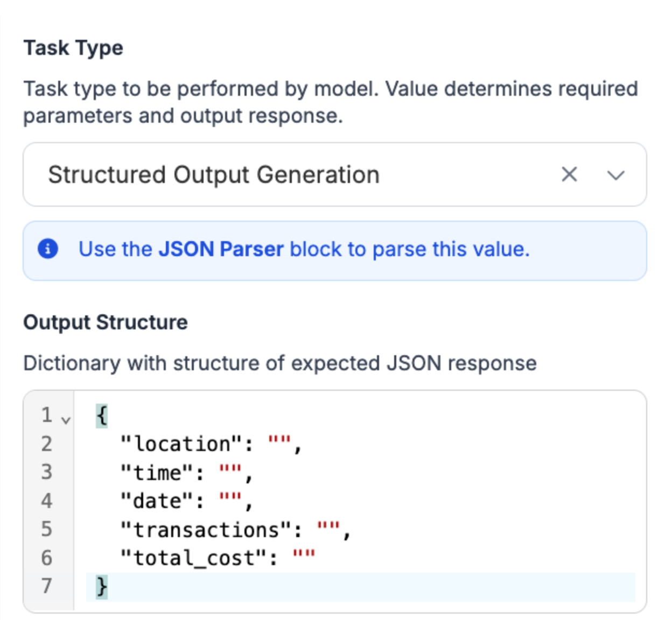
Task: Click the Output Structure heading
Action: (x=106, y=322)
